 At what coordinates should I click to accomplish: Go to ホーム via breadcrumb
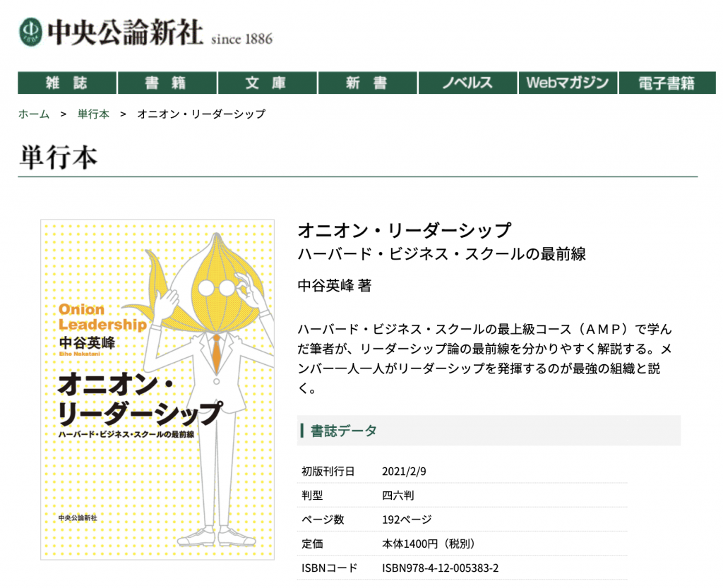34,114
